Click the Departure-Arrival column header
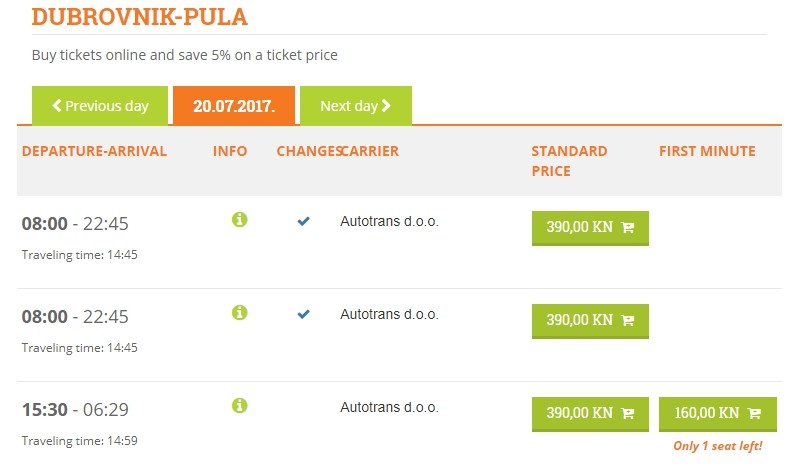This screenshot has height=475, width=789. (x=95, y=152)
